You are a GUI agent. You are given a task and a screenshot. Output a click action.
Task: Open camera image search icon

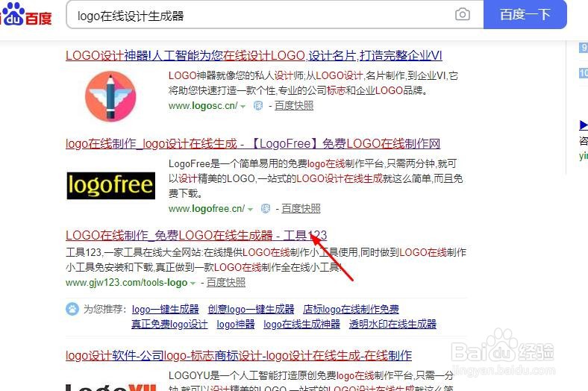click(463, 15)
